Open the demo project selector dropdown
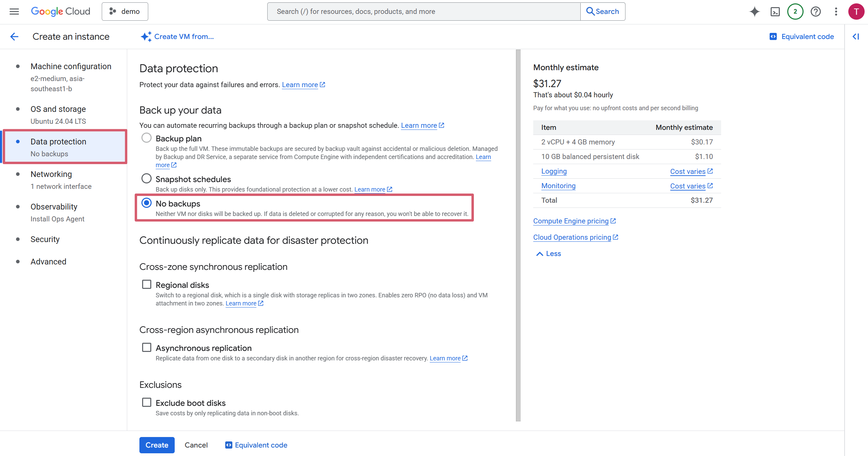 125,12
